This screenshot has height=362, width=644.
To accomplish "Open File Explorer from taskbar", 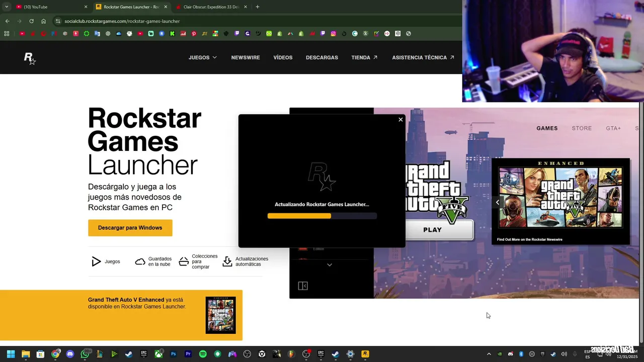I will tap(26, 354).
